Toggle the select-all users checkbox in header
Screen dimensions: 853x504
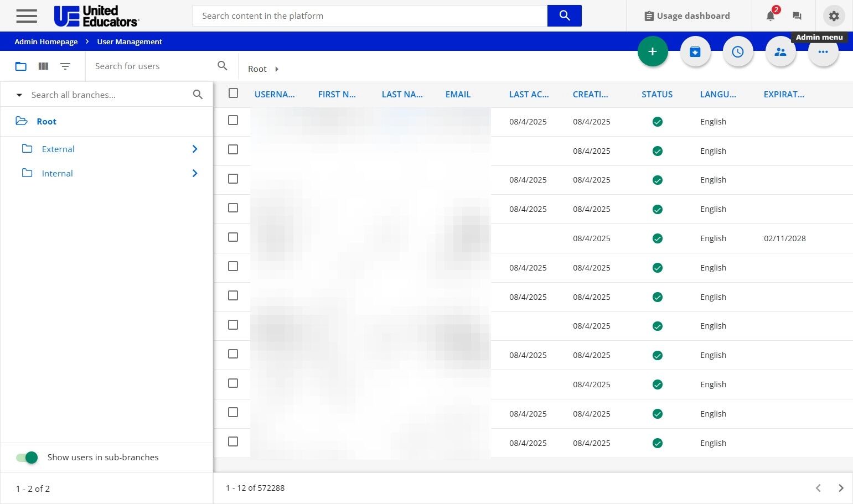233,93
